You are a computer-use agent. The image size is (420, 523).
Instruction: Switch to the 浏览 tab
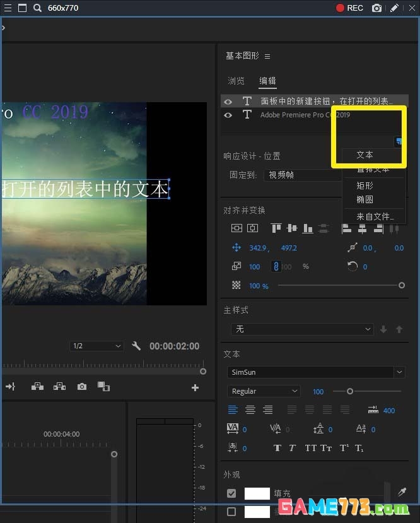[236, 81]
